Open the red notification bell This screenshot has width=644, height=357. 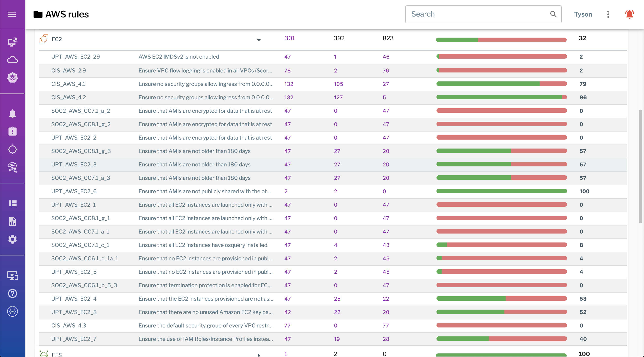(x=629, y=14)
